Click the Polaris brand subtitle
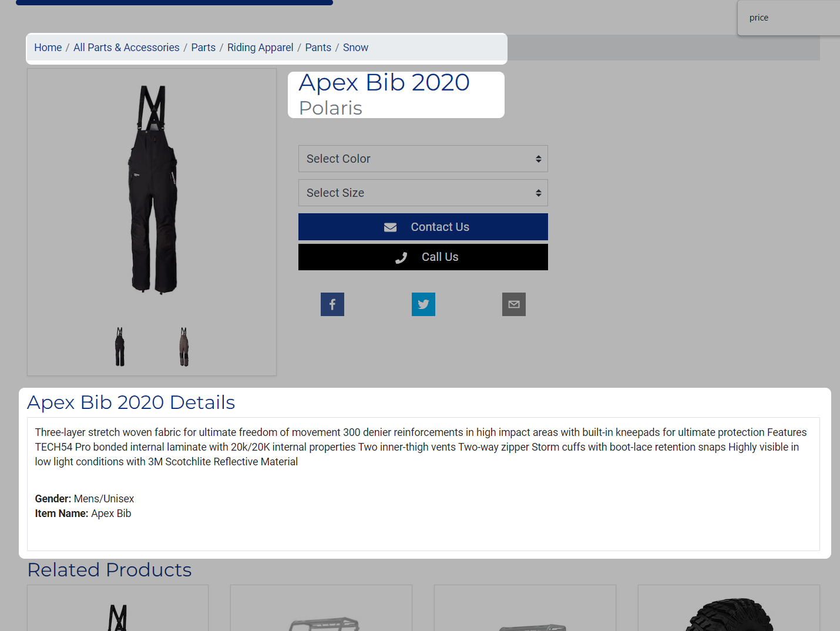This screenshot has height=631, width=840. pyautogui.click(x=331, y=108)
